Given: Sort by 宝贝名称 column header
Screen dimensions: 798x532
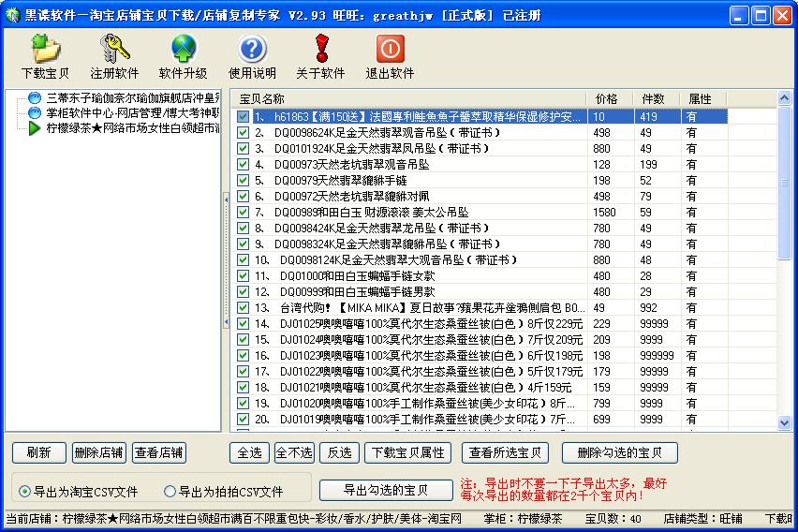Looking at the screenshot, I should tap(409, 98).
